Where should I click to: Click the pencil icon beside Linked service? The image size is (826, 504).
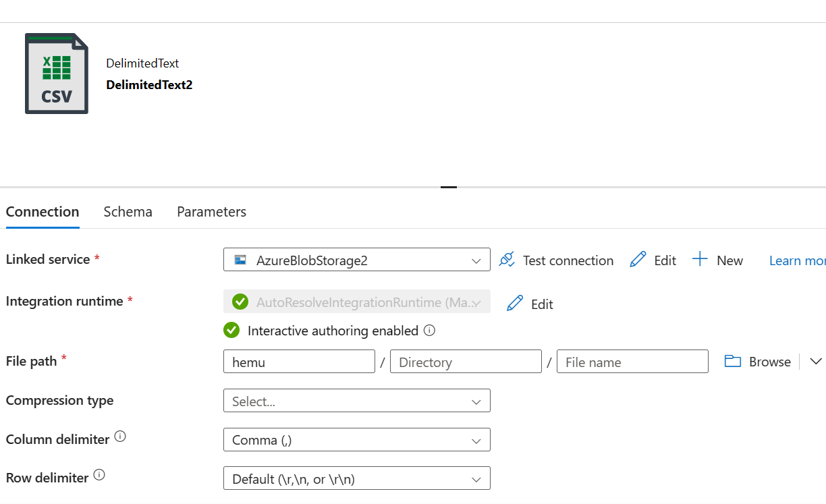[638, 260]
